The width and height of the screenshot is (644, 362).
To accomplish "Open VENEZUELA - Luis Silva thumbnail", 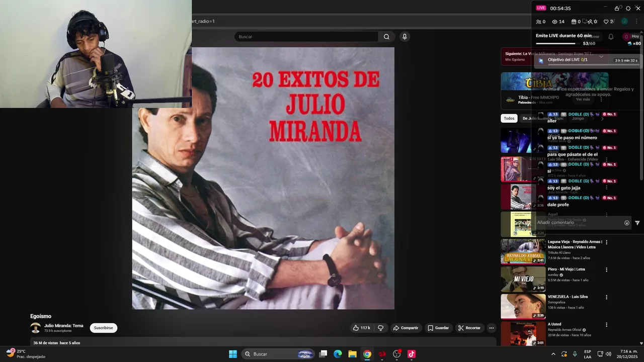I will click(523, 306).
